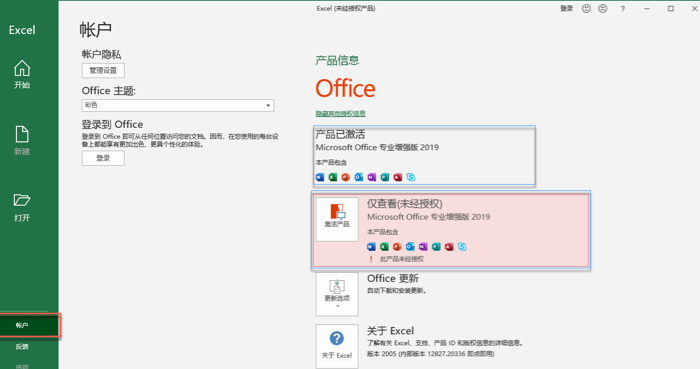Click the OneNote icon in the 仅查看(未经授权) panel
The image size is (700, 369).
point(423,247)
